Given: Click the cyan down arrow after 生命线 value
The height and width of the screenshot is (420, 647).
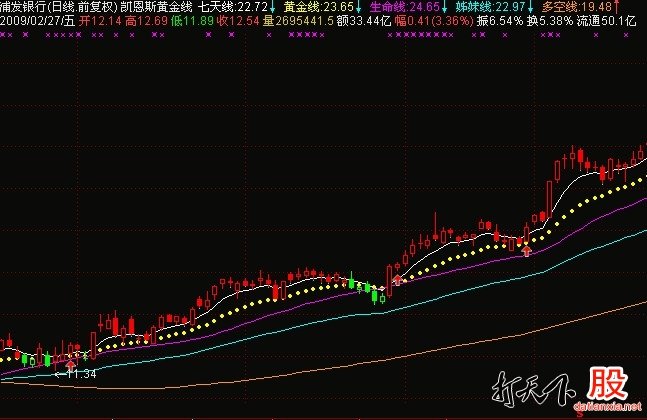Looking at the screenshot, I should pyautogui.click(x=444, y=7).
